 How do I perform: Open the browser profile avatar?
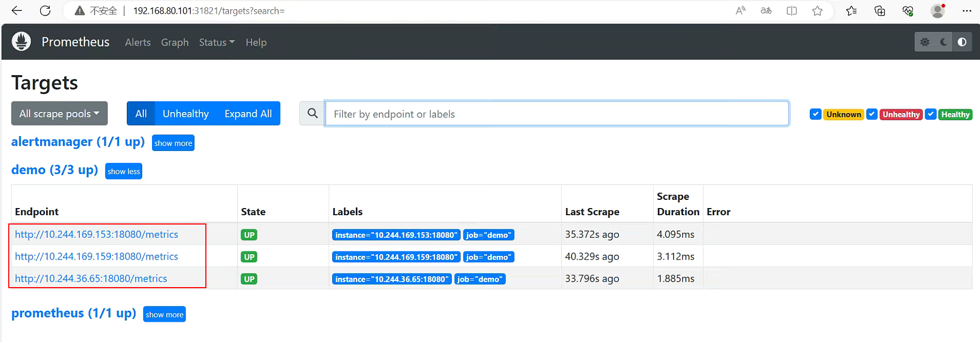pyautogui.click(x=938, y=10)
